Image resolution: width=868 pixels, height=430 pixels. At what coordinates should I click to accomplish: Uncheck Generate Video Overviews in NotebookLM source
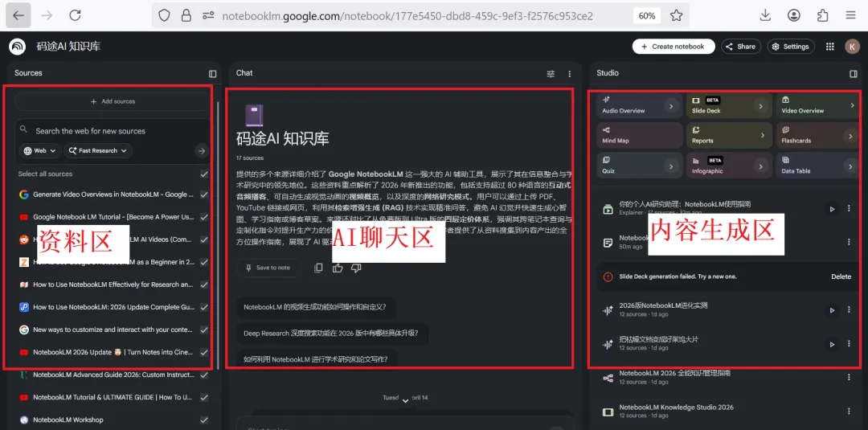204,195
